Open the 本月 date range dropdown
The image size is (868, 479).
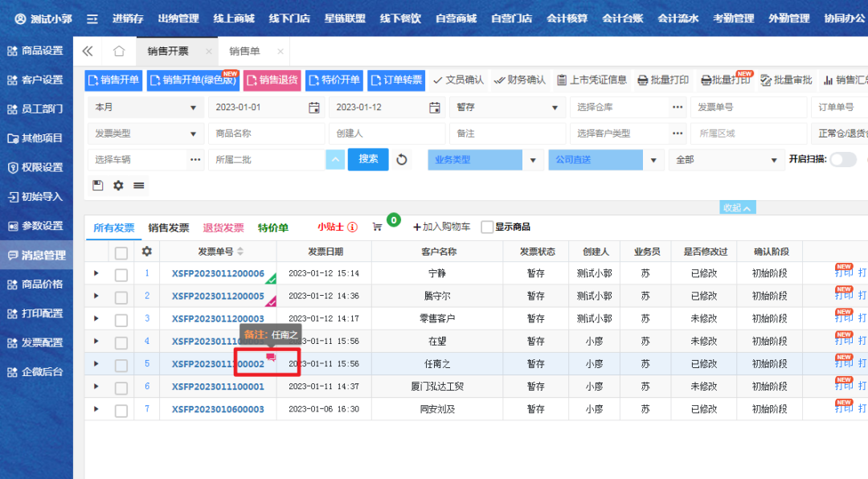145,108
